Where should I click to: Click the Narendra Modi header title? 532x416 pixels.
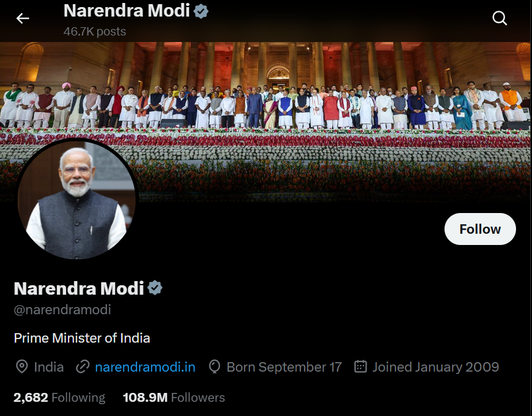tap(126, 11)
